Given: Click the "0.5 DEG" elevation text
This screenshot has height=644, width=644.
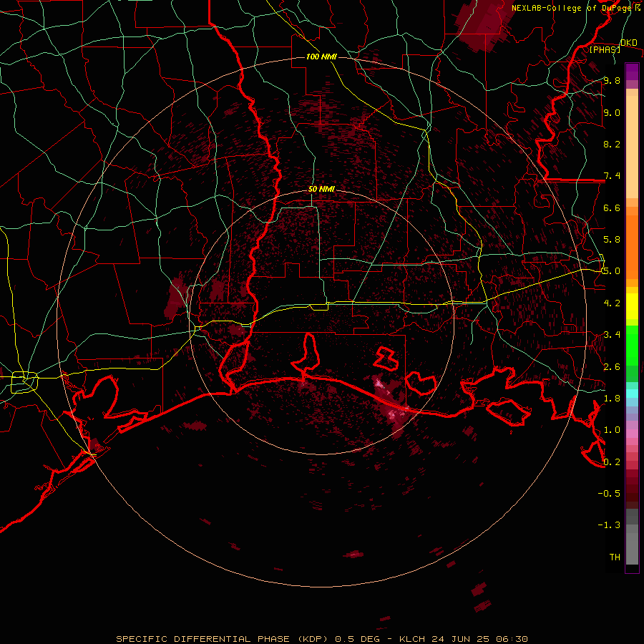Looking at the screenshot, I should pyautogui.click(x=357, y=639).
